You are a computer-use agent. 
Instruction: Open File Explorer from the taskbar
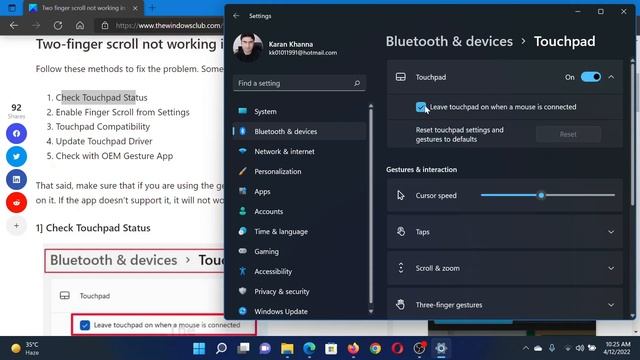pyautogui.click(x=287, y=348)
